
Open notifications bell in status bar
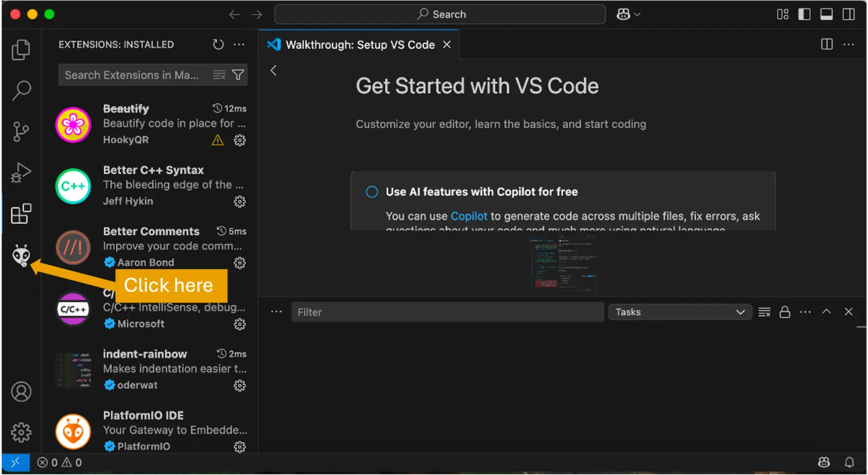(850, 463)
